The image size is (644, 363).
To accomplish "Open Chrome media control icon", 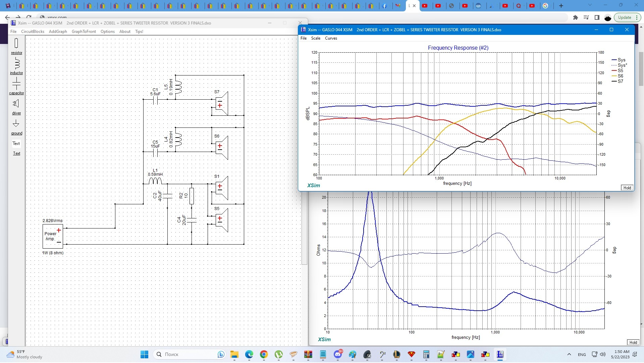I will pos(586,17).
